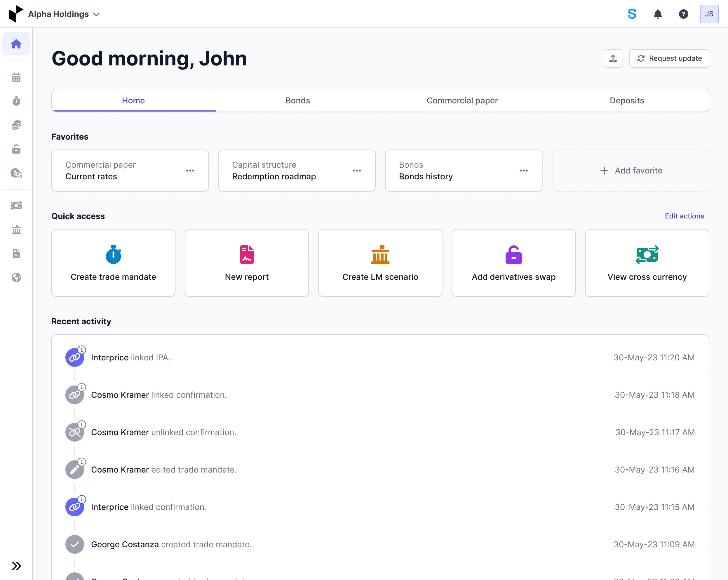Expand the Alpha Holdings company dropdown
Screen dimensions: 728x580
click(x=64, y=14)
